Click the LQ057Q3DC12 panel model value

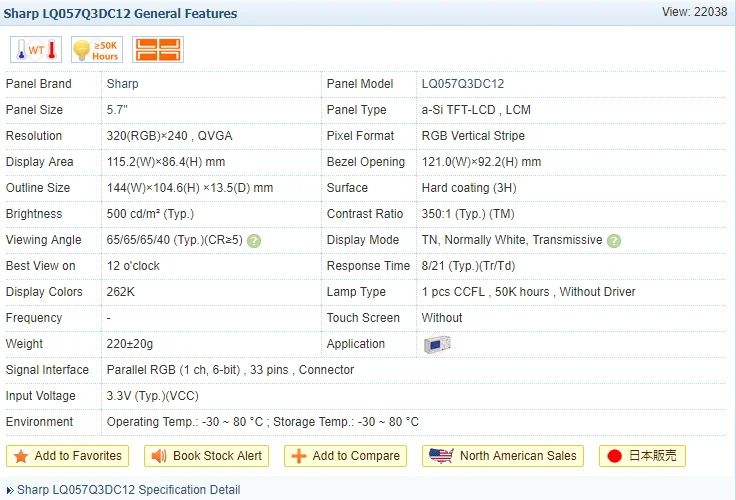click(463, 84)
